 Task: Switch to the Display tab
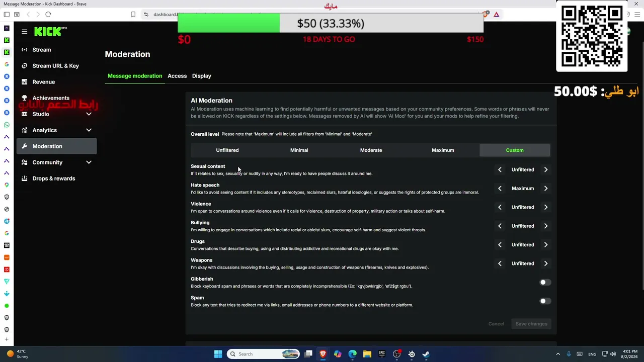pos(202,76)
